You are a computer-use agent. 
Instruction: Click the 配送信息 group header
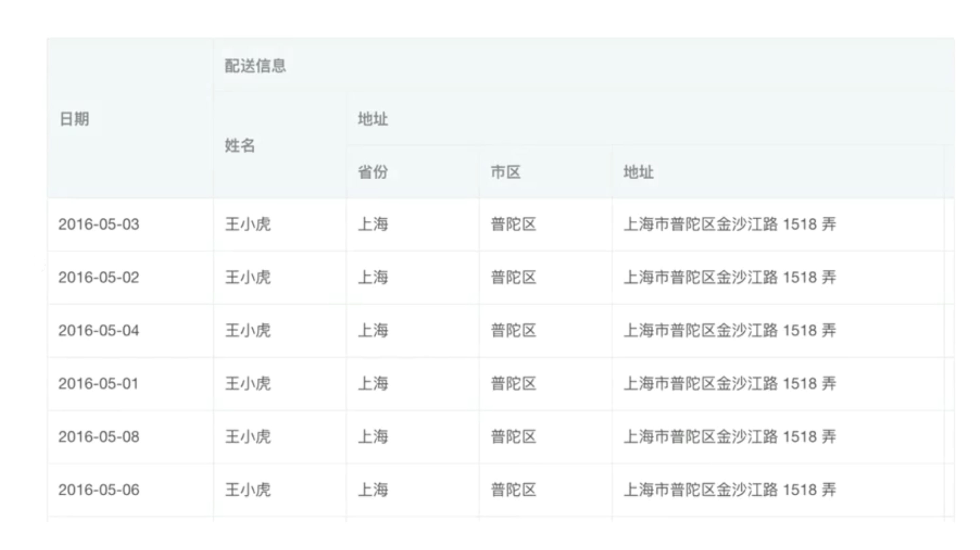255,66
